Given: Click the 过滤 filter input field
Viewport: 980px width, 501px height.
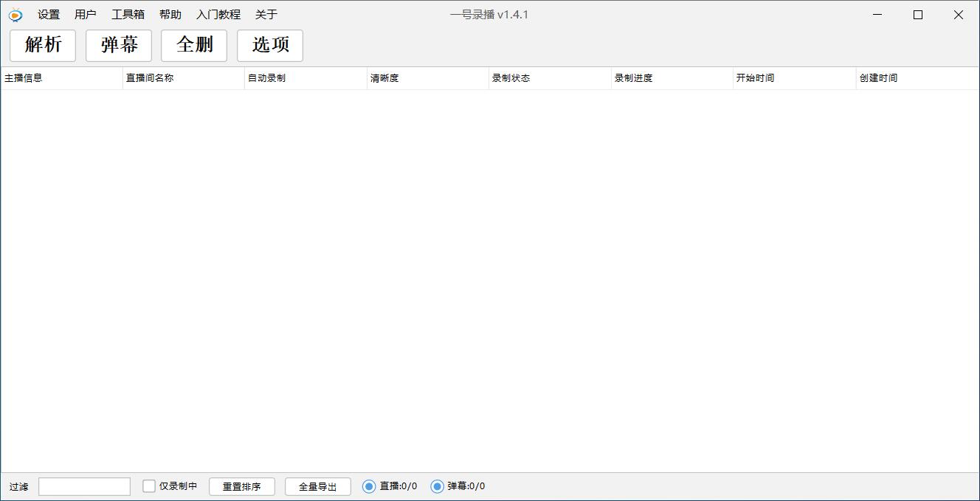Looking at the screenshot, I should tap(83, 486).
